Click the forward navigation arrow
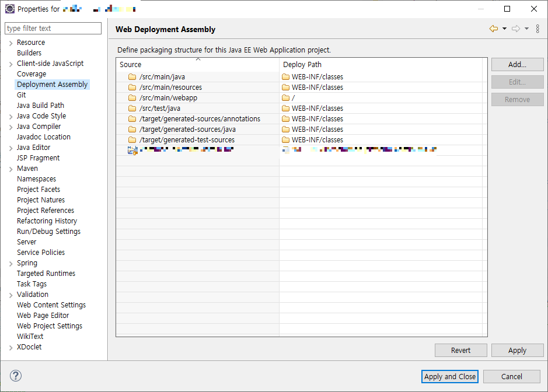Screen dimensions: 548x392 click(516, 29)
